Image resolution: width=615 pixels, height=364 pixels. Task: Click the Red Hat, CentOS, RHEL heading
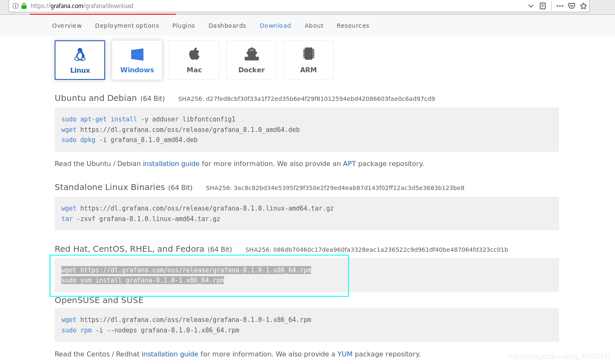[x=129, y=249]
